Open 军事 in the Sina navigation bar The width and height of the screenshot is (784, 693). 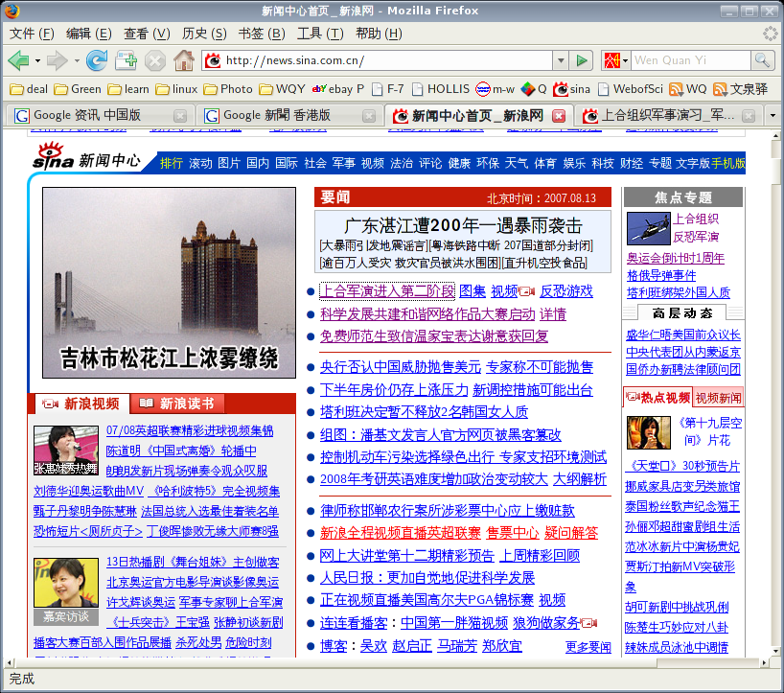click(x=344, y=163)
